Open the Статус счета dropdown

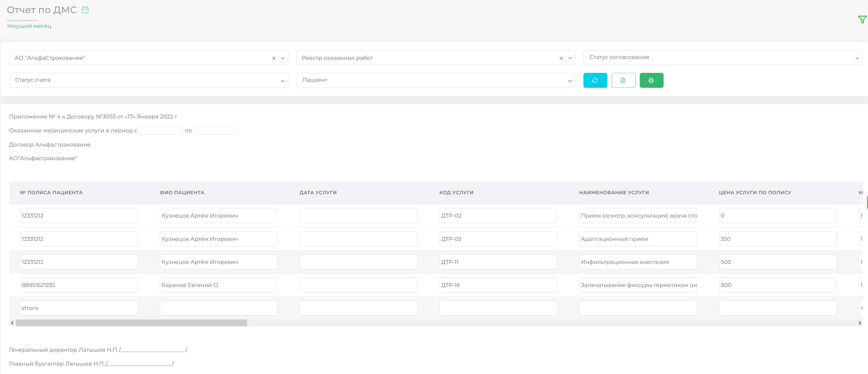coord(149,80)
